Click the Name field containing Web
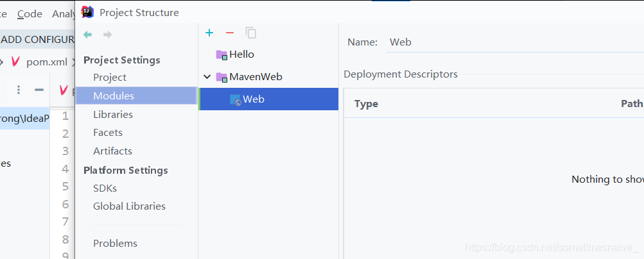Viewport: 644px width, 259px height. click(515, 42)
